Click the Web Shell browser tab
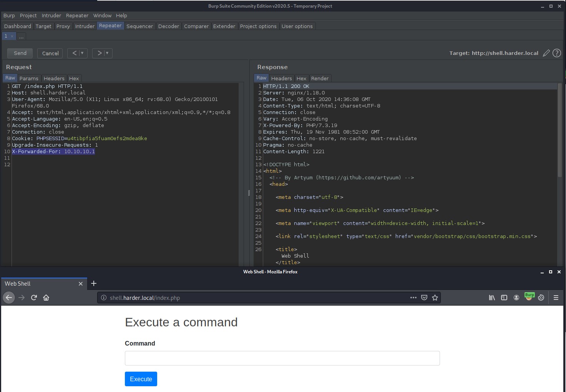This screenshot has height=392, width=566. (43, 284)
